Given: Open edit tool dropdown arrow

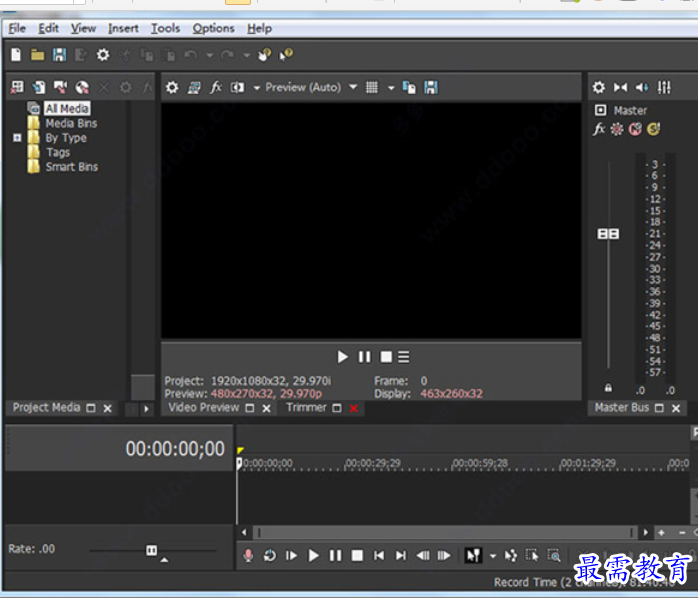Looking at the screenshot, I should click(x=493, y=556).
